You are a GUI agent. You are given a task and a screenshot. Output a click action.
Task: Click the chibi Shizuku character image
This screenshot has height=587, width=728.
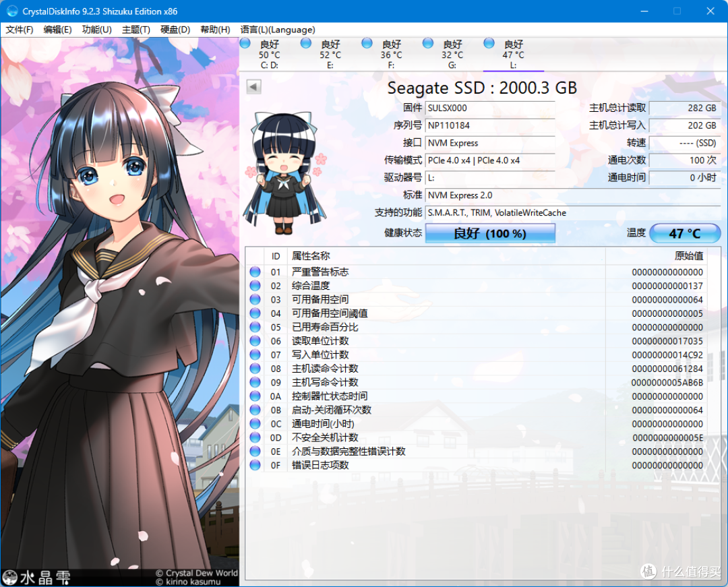[x=285, y=173]
